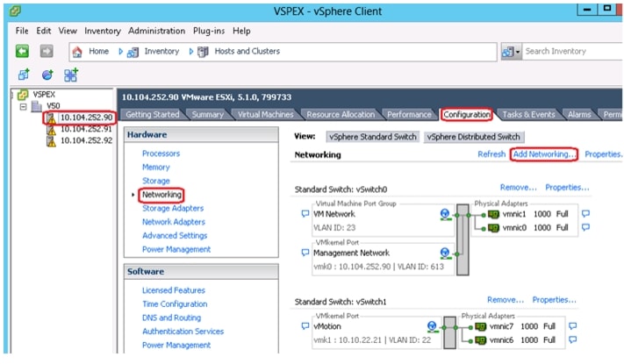Open the Help menu
Screen dimensions: 624x364
click(241, 31)
